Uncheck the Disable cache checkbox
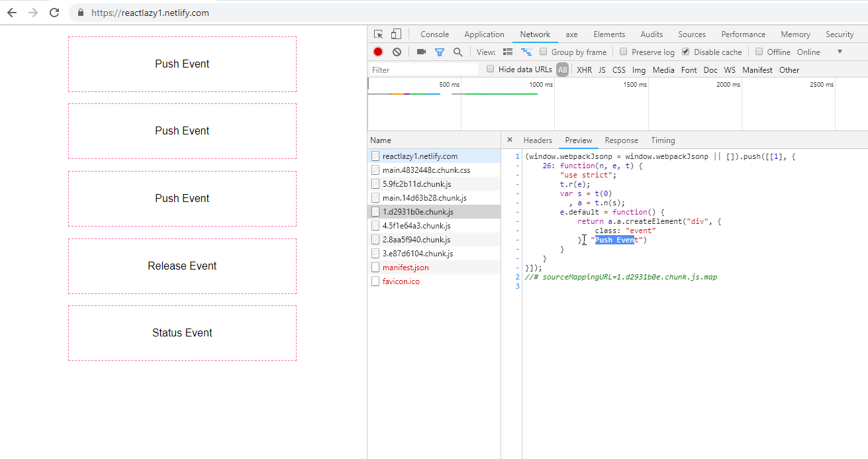Screen dimensions: 868x459 tap(685, 52)
